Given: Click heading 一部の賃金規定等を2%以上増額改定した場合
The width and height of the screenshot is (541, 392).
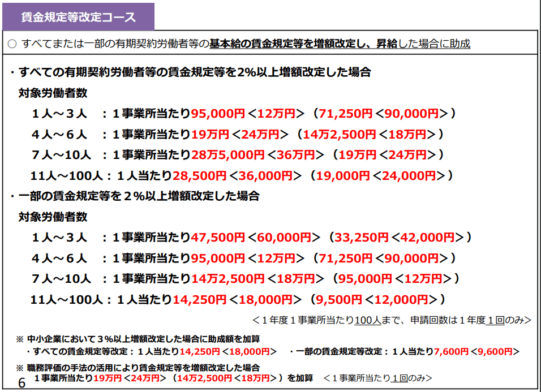Looking at the screenshot, I should pyautogui.click(x=139, y=196).
